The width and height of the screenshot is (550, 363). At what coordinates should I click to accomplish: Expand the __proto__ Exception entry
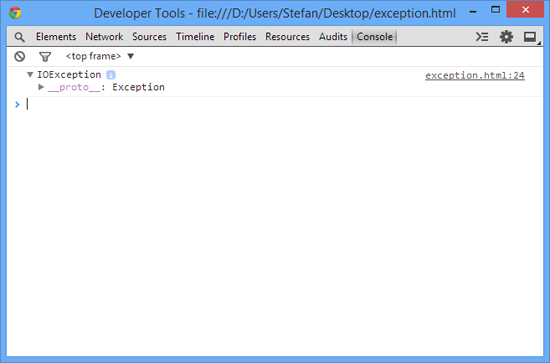coord(41,87)
